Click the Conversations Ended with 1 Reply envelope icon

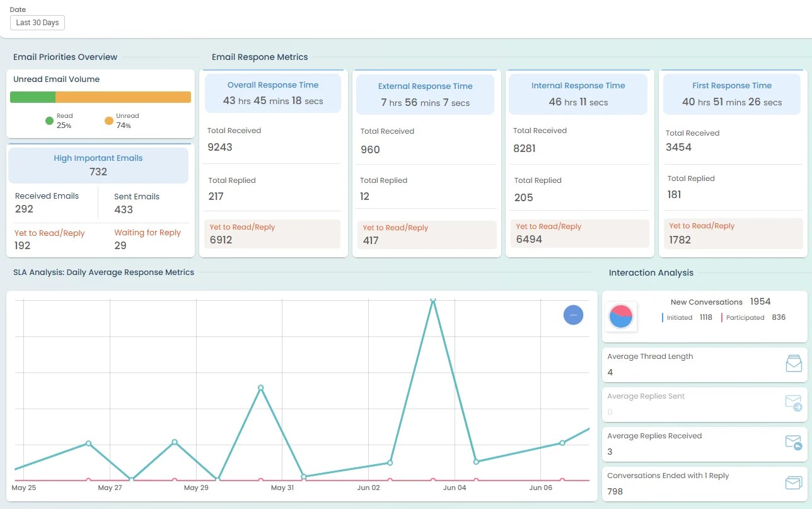tap(793, 482)
